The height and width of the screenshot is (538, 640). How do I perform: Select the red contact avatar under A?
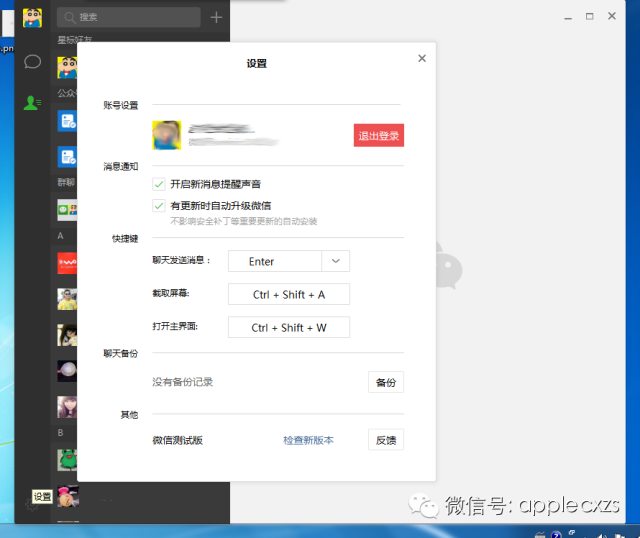coord(67,263)
